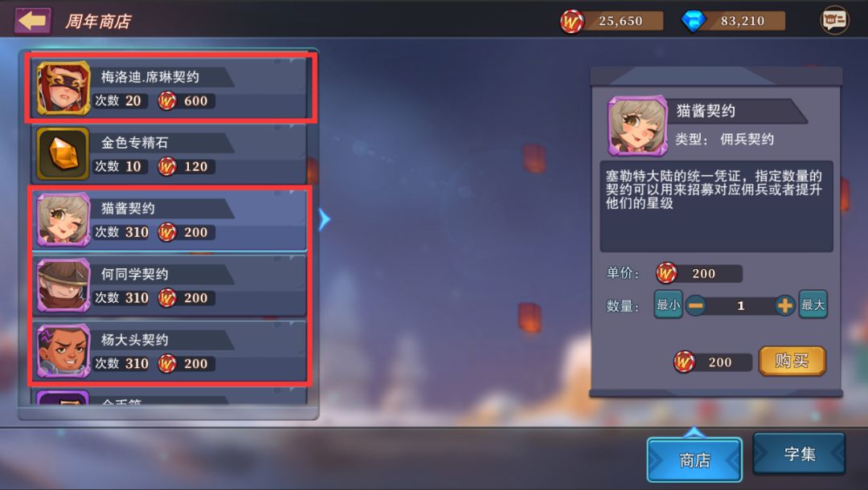Click the 猫酱契约 portrait in detail panel

pyautogui.click(x=637, y=125)
